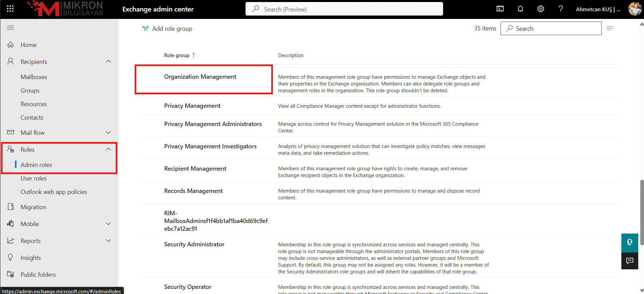Image resolution: width=644 pixels, height=294 pixels.
Task: Go to Migration navigation item
Action: point(33,207)
